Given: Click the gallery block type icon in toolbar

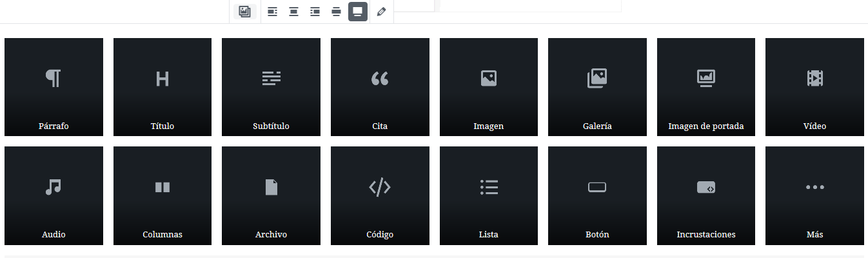Looking at the screenshot, I should 244,12.
